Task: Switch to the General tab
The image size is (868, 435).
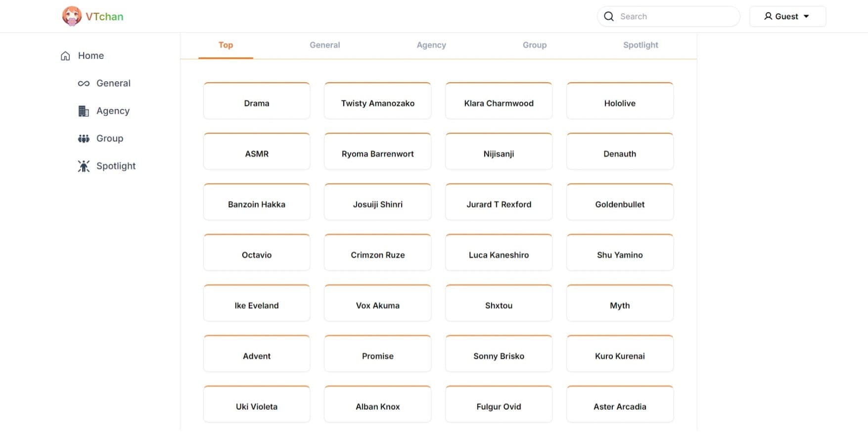Action: point(325,45)
